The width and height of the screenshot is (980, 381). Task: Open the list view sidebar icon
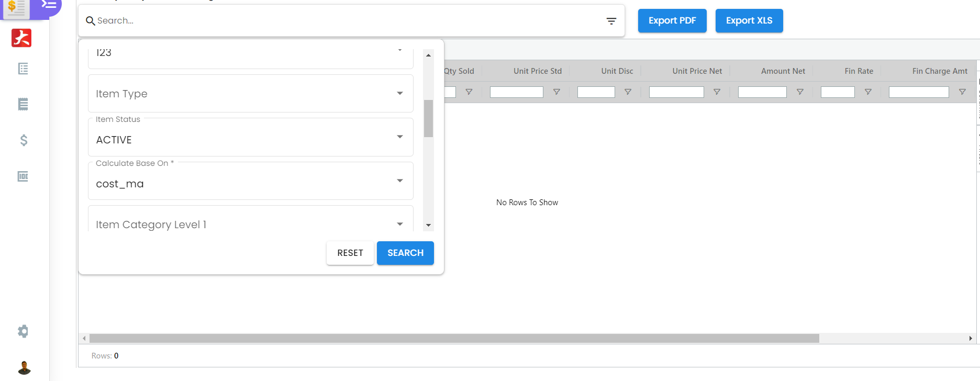tap(23, 69)
